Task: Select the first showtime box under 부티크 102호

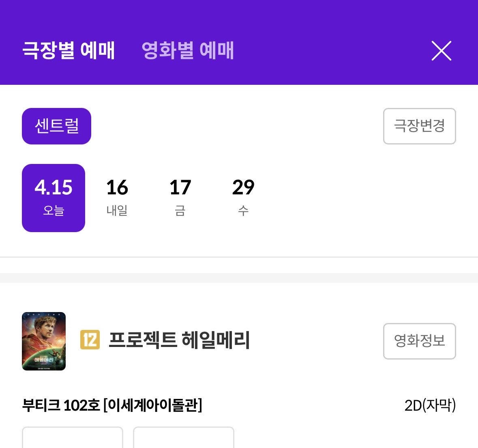Action: (73, 437)
